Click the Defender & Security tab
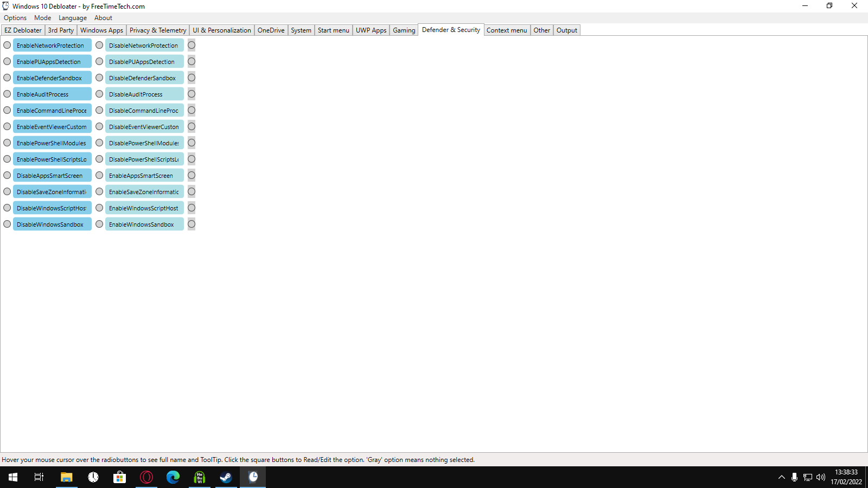Image resolution: width=868 pixels, height=488 pixels. pyautogui.click(x=451, y=30)
